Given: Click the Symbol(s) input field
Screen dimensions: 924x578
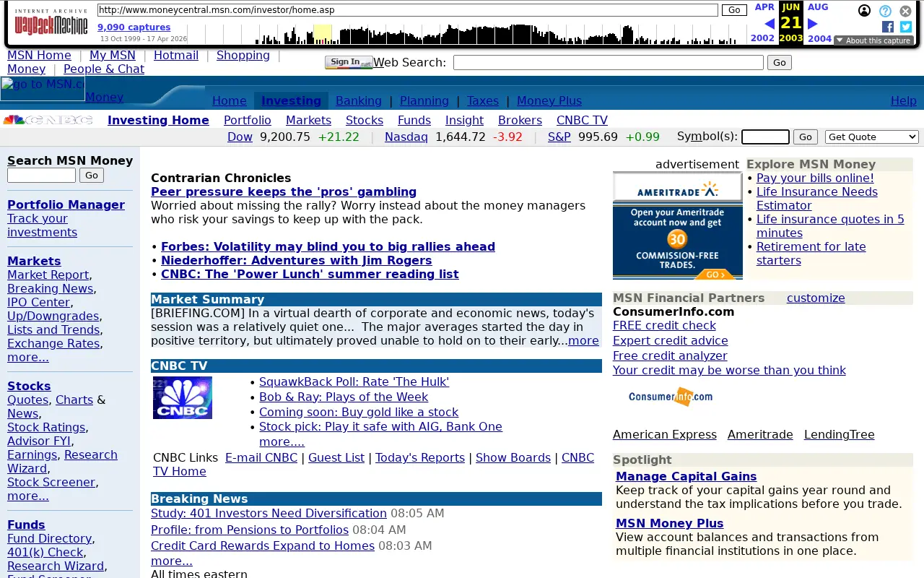Looking at the screenshot, I should pos(765,137).
